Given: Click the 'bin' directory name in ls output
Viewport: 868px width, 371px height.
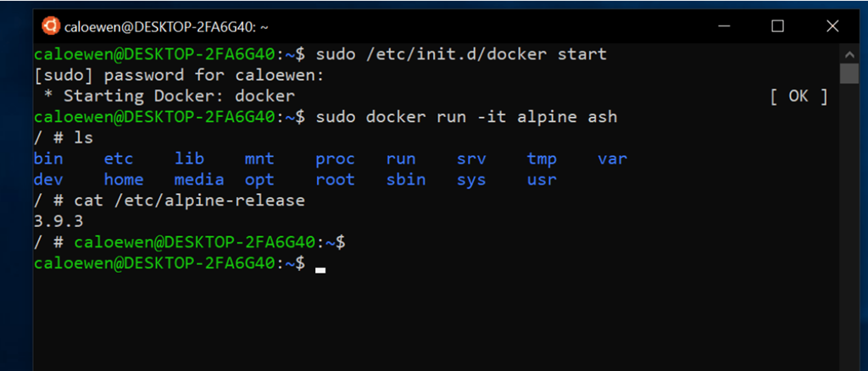Looking at the screenshot, I should (48, 159).
